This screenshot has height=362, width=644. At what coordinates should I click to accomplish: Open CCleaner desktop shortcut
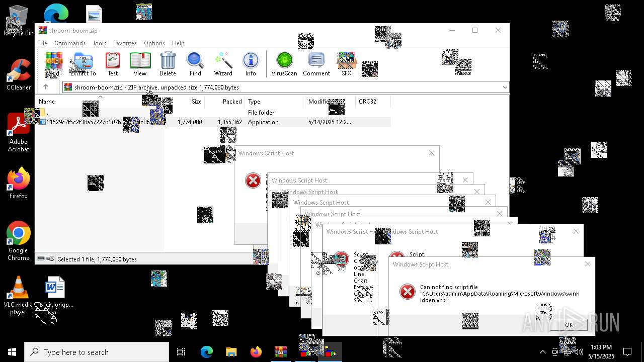(18, 75)
